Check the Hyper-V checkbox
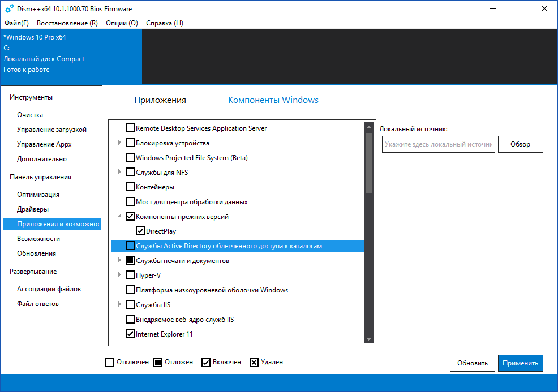Image resolution: width=558 pixels, height=392 pixels. coord(130,275)
